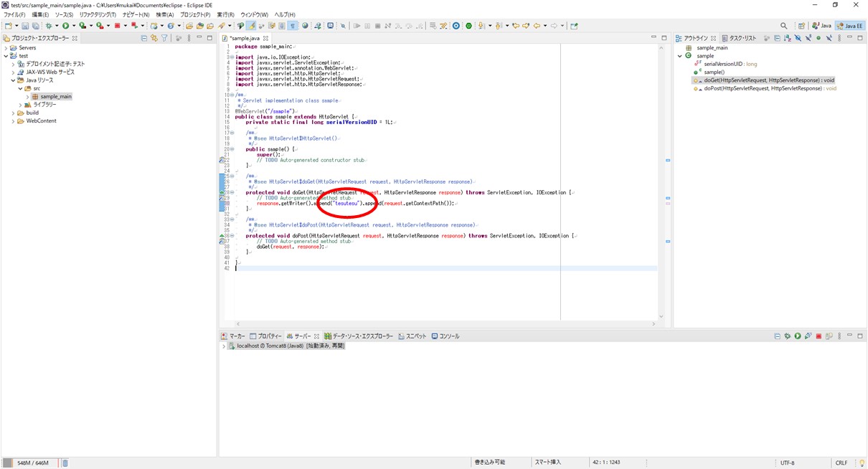Minimize the editor area
Image resolution: width=868 pixels, height=469 pixels.
pos(654,38)
